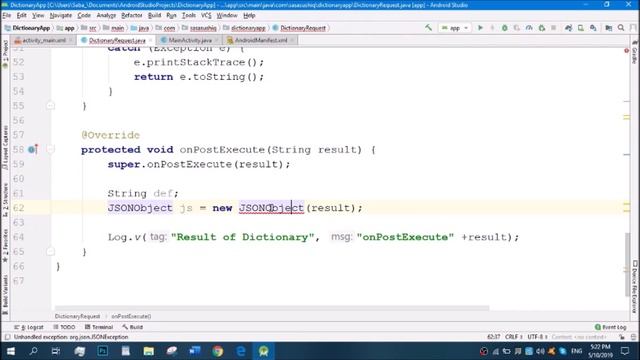This screenshot has height=360, width=640.
Task: Open the Build menu
Action: 154,16
